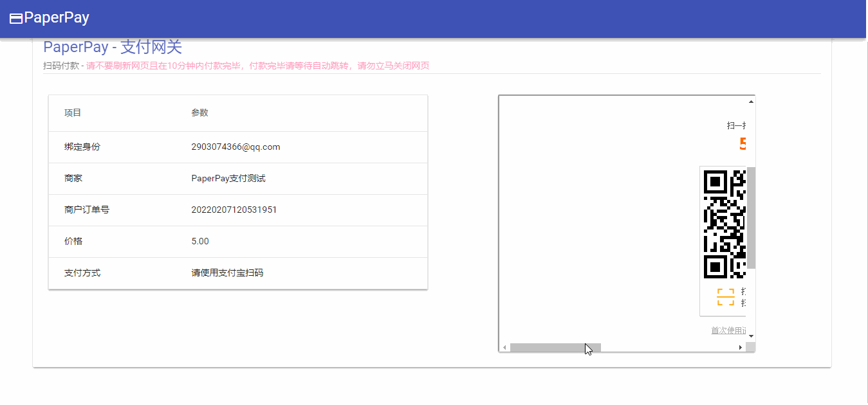Click the 项目 column header
The width and height of the screenshot is (868, 405).
pyautogui.click(x=73, y=113)
